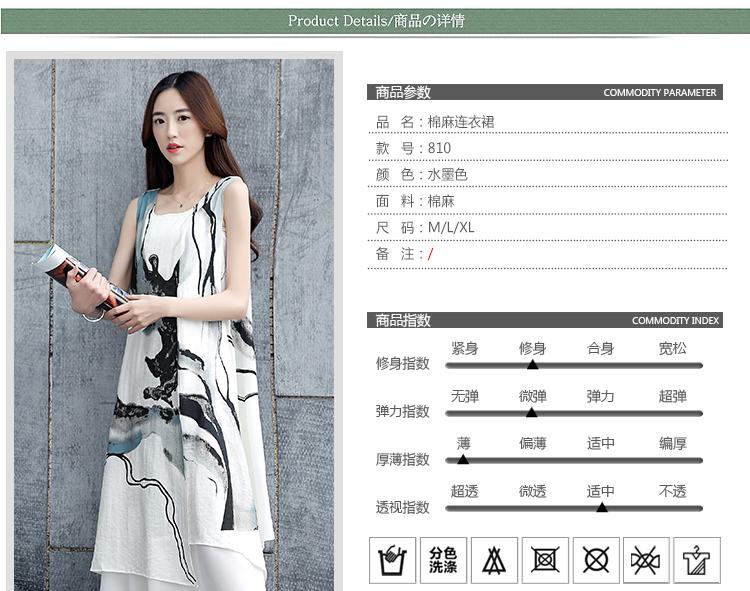Image resolution: width=750 pixels, height=591 pixels.
Task: Click the 分色洗涤 separate-wash icon
Action: point(443,560)
